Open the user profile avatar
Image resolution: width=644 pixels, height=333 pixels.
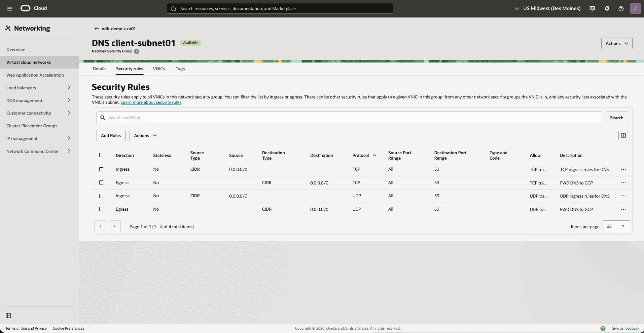pos(635,8)
